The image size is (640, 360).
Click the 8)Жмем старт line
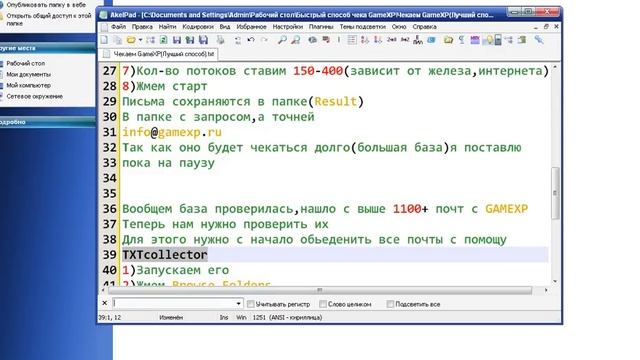click(165, 87)
